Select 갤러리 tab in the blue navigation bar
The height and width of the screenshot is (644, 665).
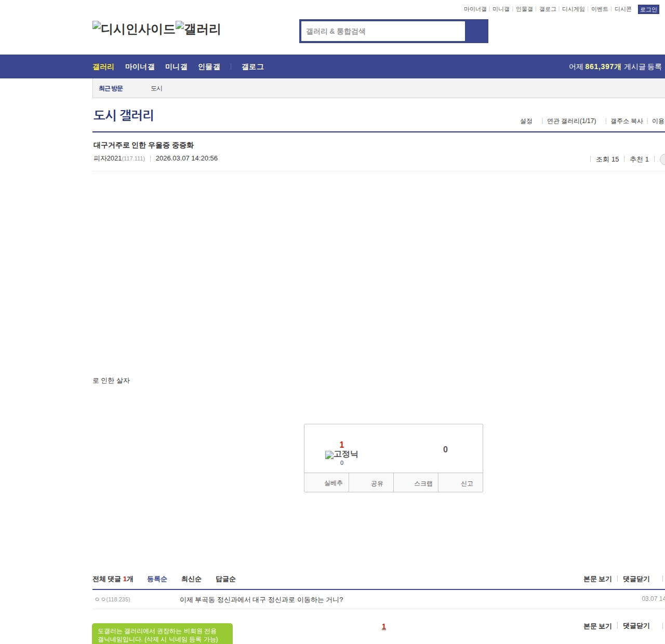pos(103,66)
